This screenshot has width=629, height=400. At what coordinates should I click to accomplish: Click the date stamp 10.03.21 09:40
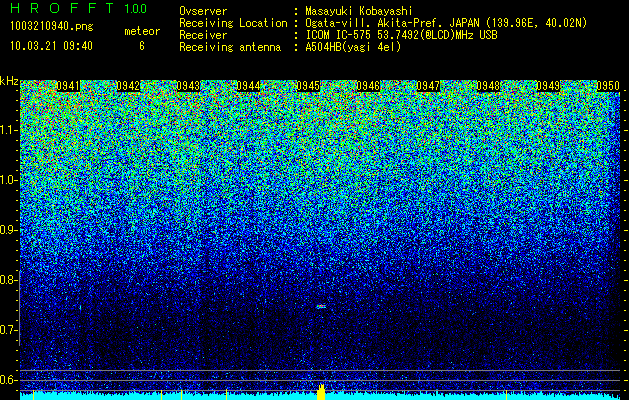pyautogui.click(x=51, y=46)
